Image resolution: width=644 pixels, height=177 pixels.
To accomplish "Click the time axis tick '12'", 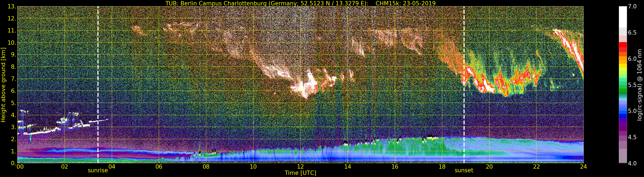I will point(300,167).
